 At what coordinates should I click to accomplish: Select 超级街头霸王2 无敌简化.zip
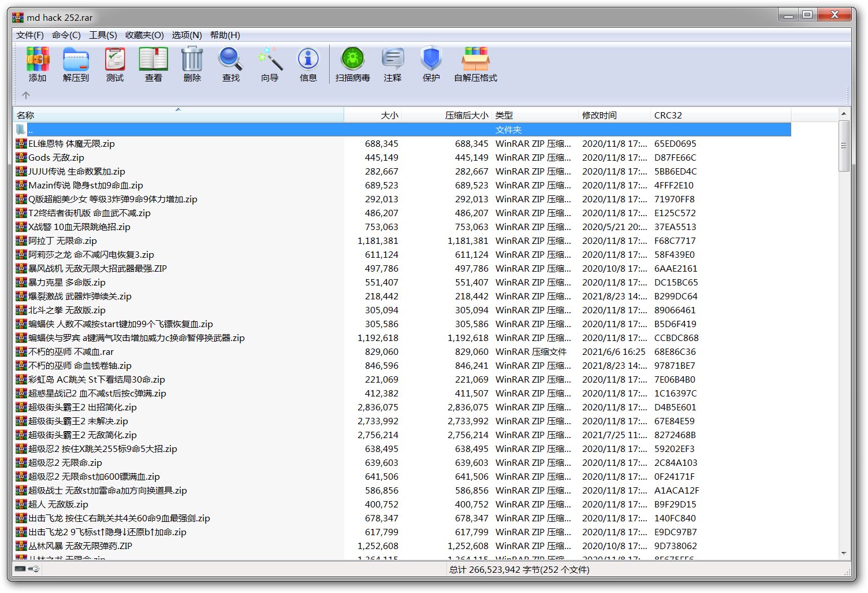(403, 435)
